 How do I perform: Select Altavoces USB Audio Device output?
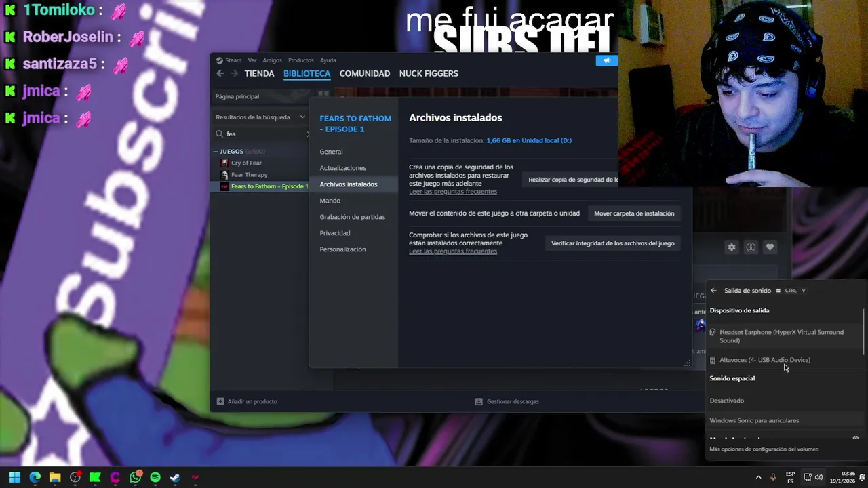(783, 360)
